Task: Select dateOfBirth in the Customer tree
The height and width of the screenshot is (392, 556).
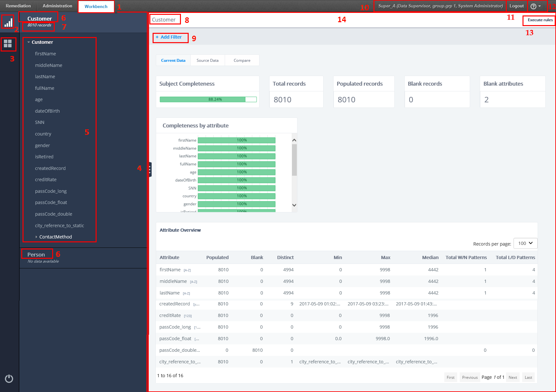Action: point(47,111)
